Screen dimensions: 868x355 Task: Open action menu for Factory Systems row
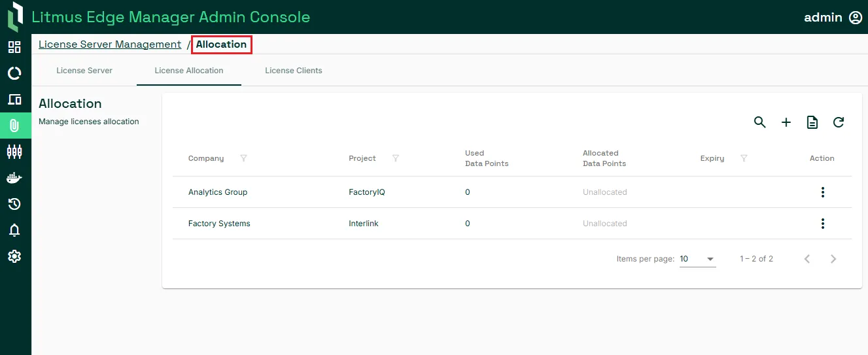pos(823,224)
